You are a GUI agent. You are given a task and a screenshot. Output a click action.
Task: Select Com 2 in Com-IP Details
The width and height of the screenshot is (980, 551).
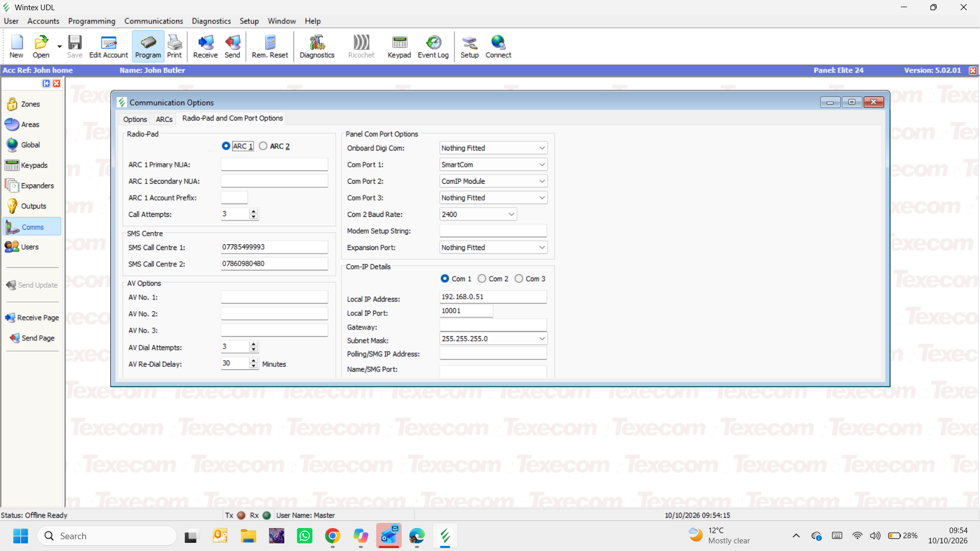tap(482, 279)
